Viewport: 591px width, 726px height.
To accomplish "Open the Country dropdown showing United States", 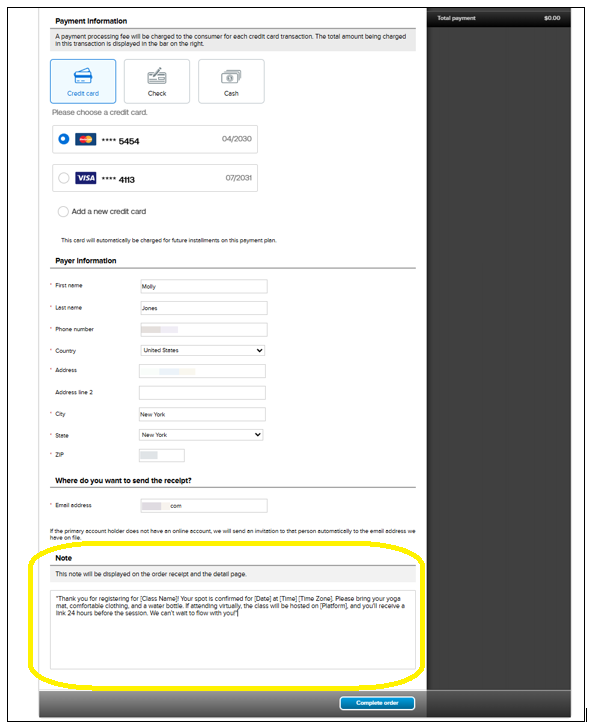I will 202,350.
